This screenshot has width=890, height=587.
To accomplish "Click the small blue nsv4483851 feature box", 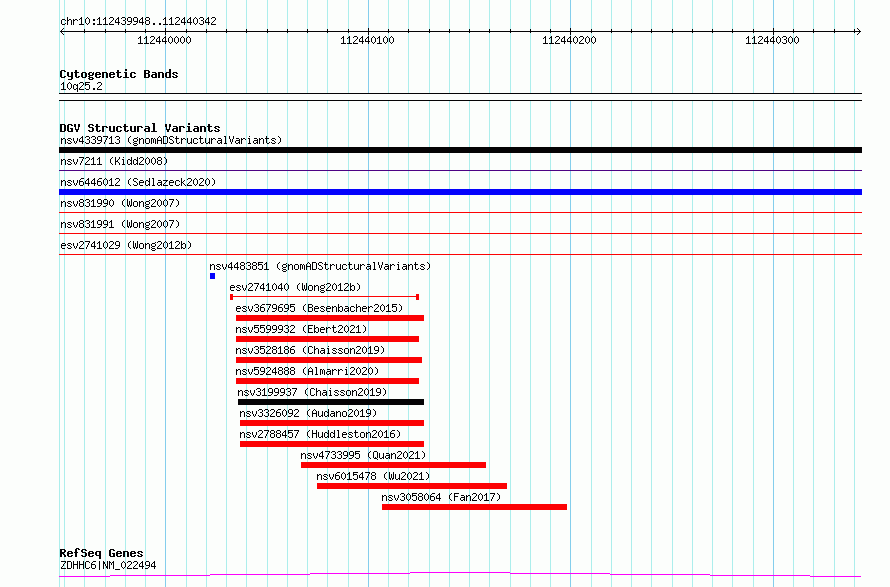I will (x=212, y=276).
